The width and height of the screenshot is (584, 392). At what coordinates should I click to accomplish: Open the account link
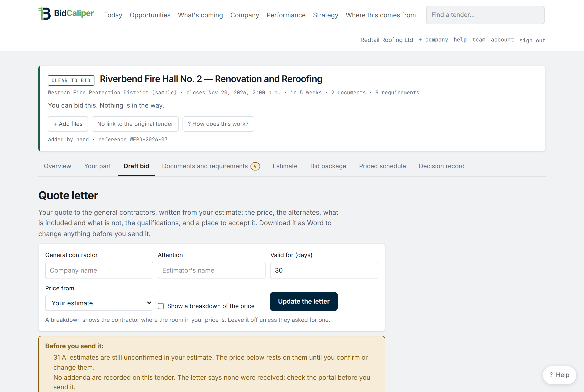click(x=502, y=40)
